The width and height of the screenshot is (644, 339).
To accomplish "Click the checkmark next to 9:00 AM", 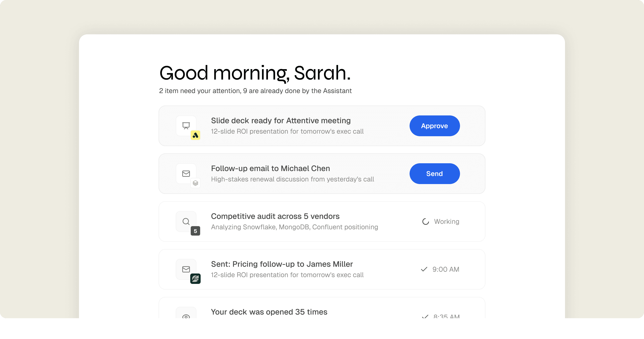I will click(x=424, y=269).
